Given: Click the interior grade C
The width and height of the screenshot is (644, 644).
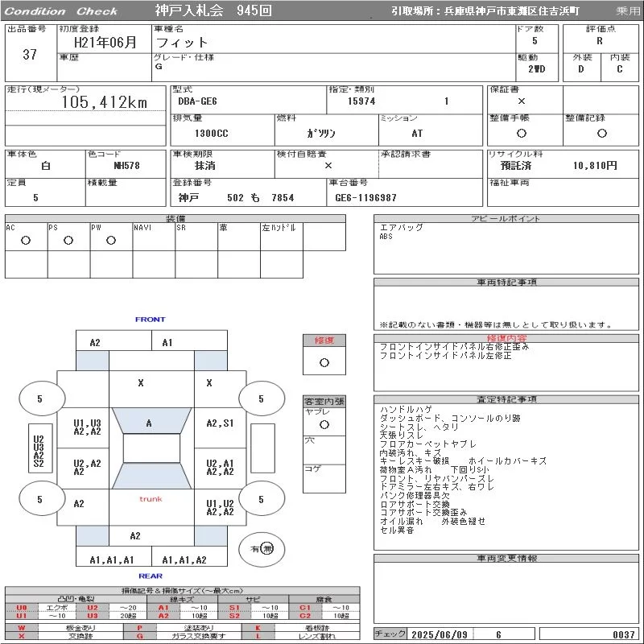Looking at the screenshot, I should [619, 69].
